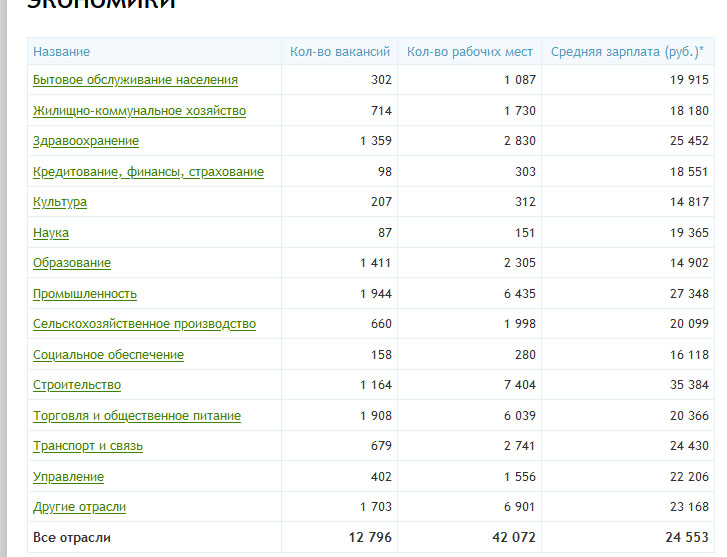The height and width of the screenshot is (557, 727).
Task: Open the Строительство link
Action: pyautogui.click(x=77, y=385)
